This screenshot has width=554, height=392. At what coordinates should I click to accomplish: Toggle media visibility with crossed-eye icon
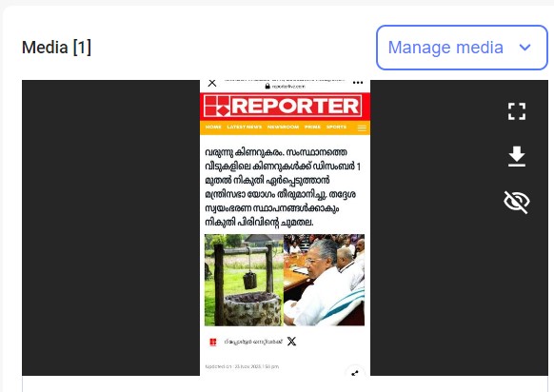[x=517, y=202]
